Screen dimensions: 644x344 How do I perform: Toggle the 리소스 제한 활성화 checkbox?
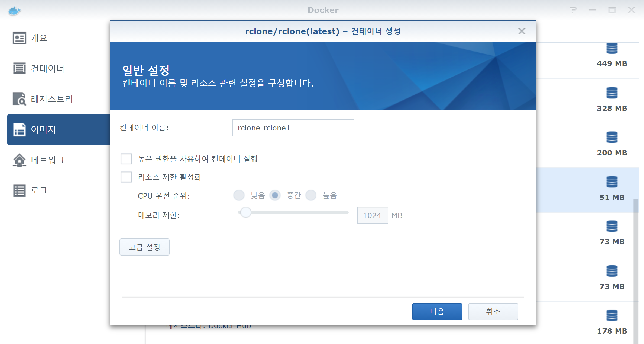tap(126, 177)
